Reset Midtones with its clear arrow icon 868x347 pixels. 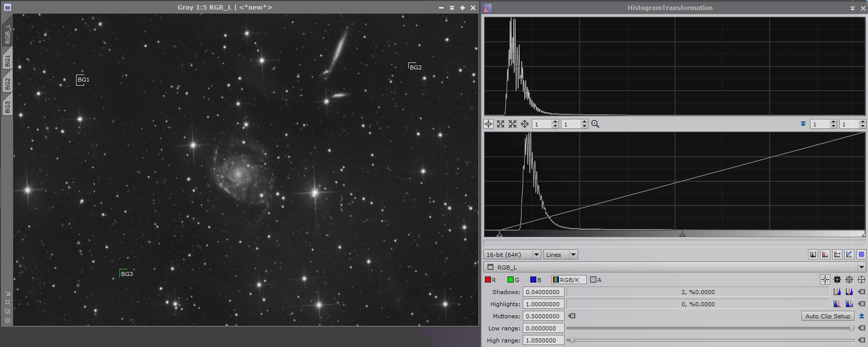tap(572, 316)
